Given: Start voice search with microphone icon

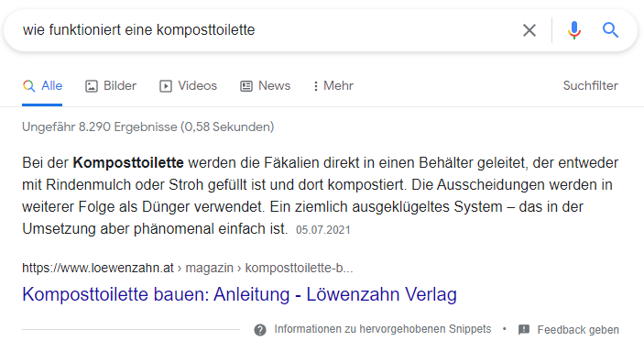Looking at the screenshot, I should [x=574, y=30].
